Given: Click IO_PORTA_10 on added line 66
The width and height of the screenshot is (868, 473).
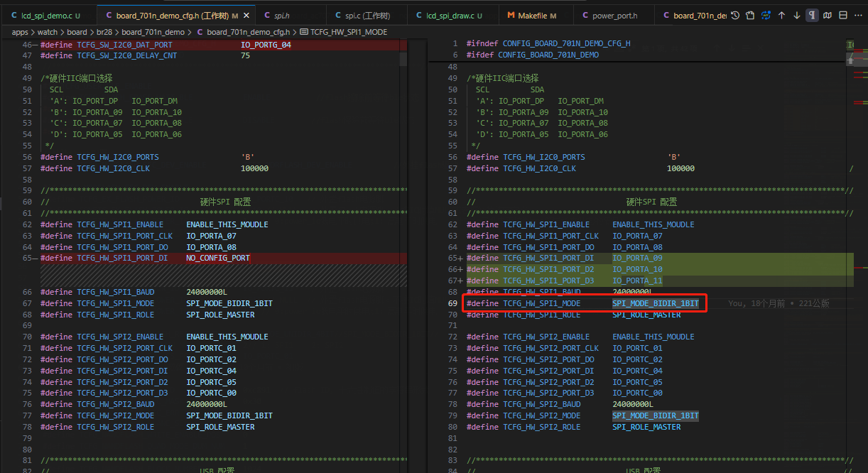Looking at the screenshot, I should pyautogui.click(x=637, y=269).
